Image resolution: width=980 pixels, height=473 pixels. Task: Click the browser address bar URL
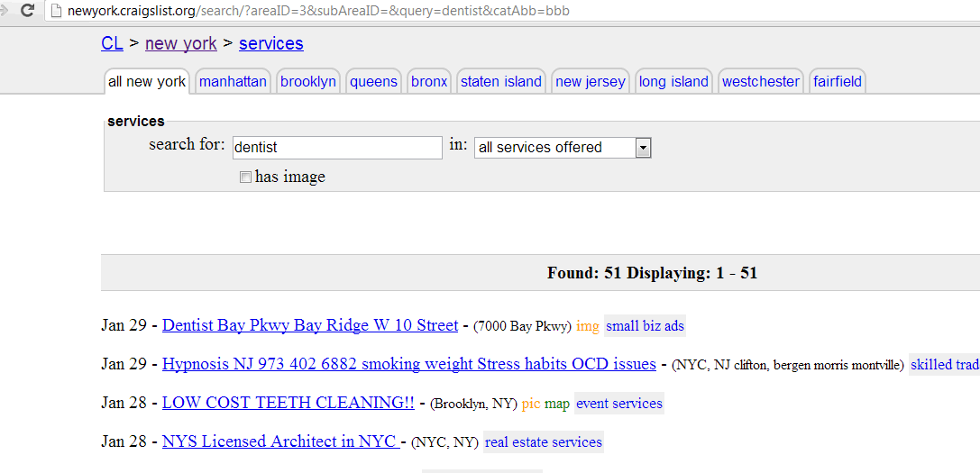tap(319, 11)
